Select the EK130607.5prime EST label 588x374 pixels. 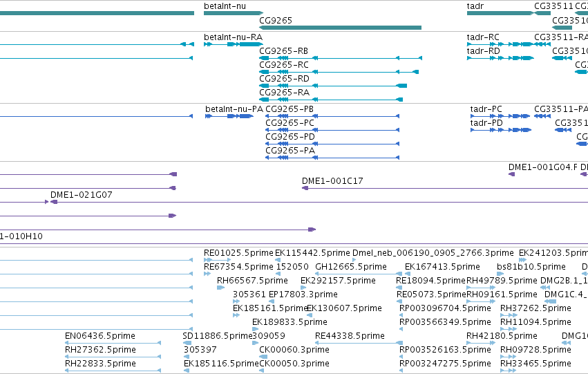coord(345,309)
